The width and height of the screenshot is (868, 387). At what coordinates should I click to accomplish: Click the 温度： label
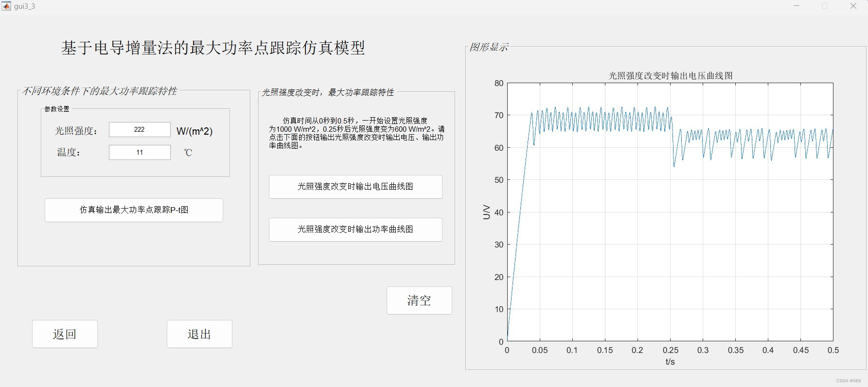pyautogui.click(x=69, y=152)
